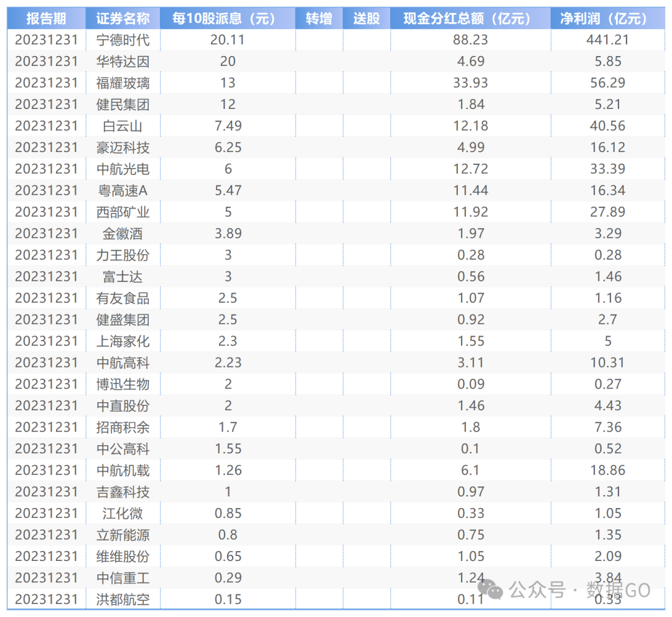The height and width of the screenshot is (617, 672).
Task: Click the dividend value 5.47
Action: click(x=228, y=191)
